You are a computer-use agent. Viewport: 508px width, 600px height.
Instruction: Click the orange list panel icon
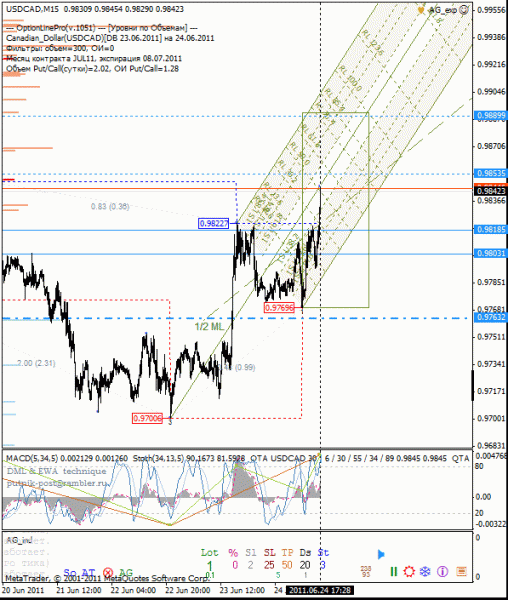[461, 572]
